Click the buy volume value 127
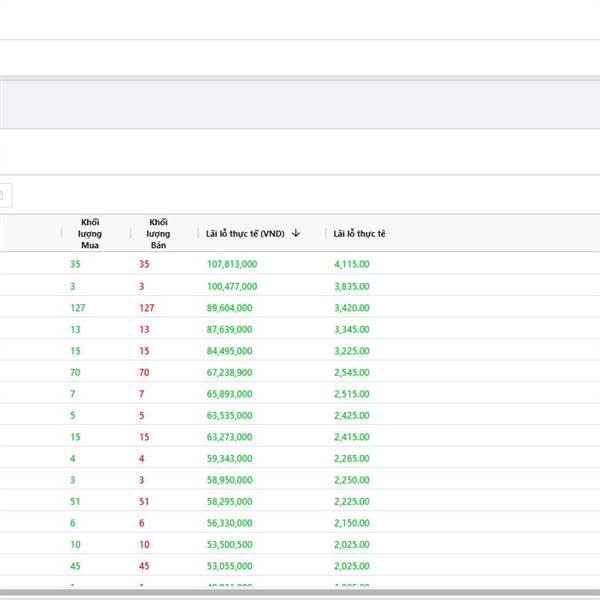 coord(78,308)
